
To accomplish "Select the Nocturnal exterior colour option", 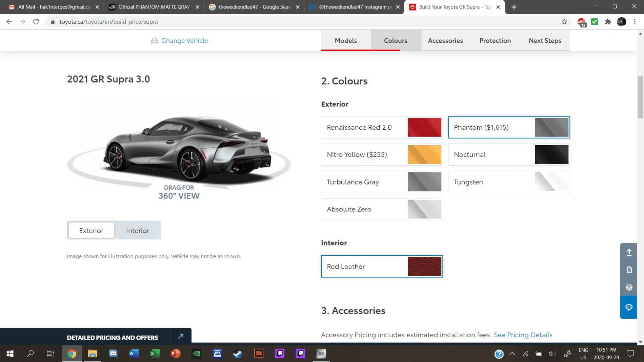I will pos(509,154).
